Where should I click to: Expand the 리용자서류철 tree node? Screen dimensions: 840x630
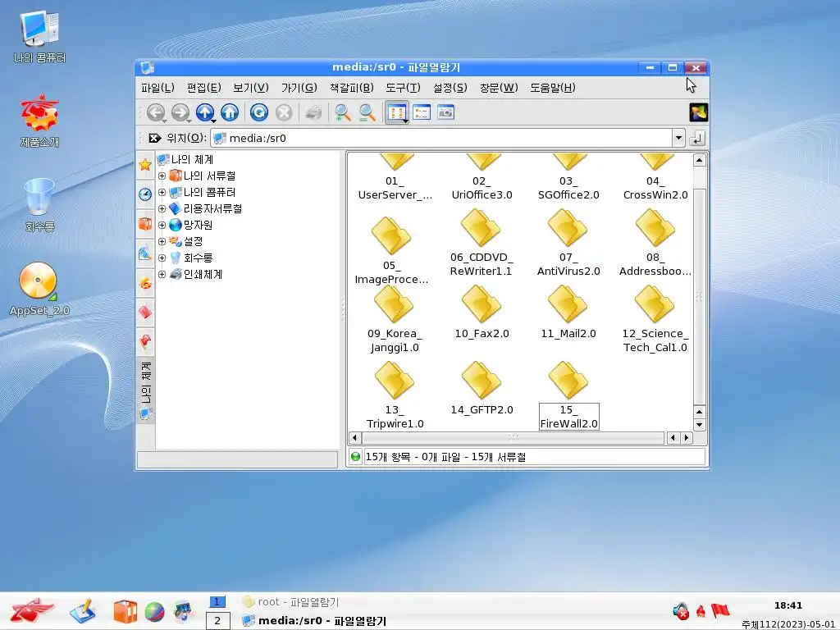pos(162,209)
